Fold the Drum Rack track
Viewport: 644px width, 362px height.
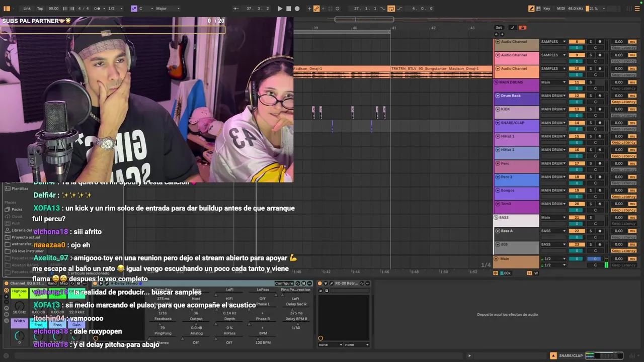coord(498,96)
